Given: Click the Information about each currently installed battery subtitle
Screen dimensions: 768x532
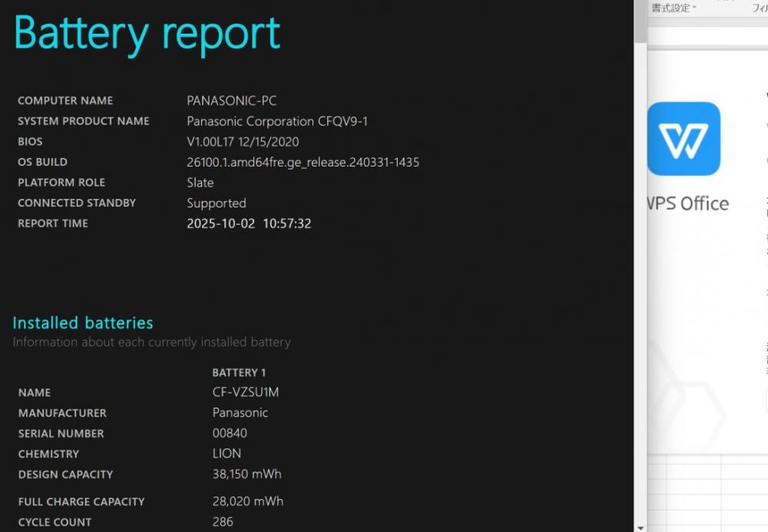Looking at the screenshot, I should click(152, 342).
